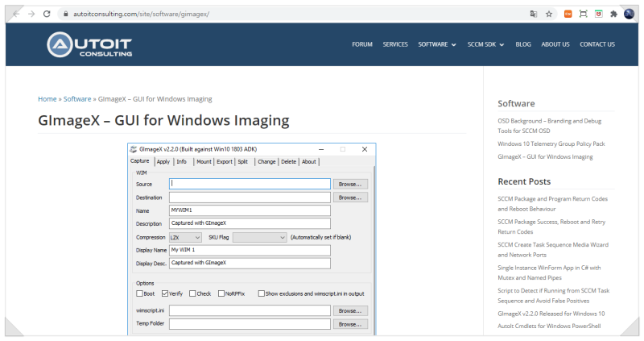Open the SERVICES menu item
Screen dimensions: 644x341
tap(395, 44)
